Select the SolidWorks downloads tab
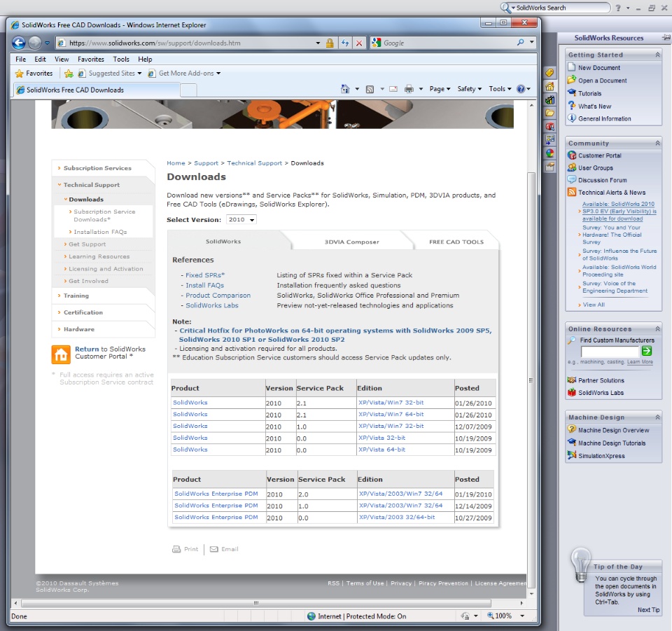This screenshot has width=672, height=631. point(223,242)
